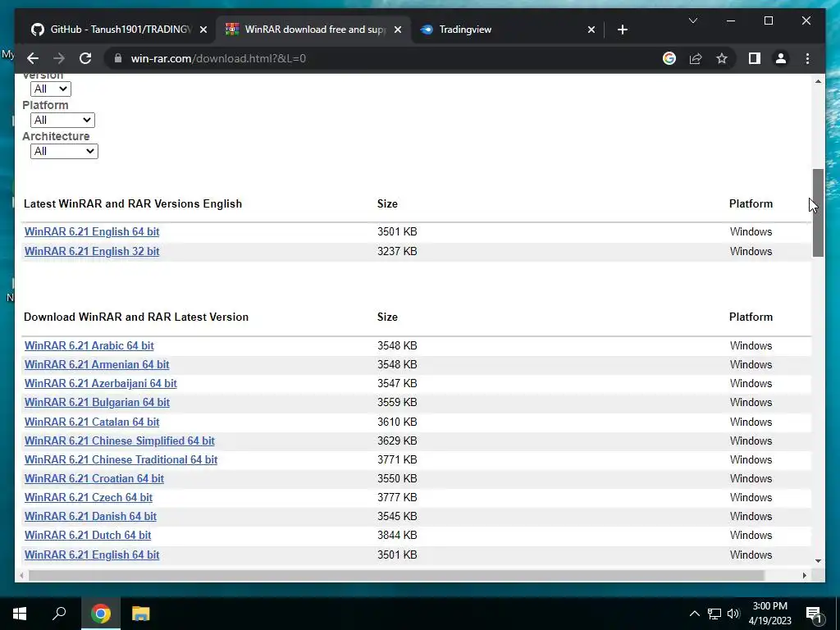Open the Chrome three-dot menu

(807, 58)
